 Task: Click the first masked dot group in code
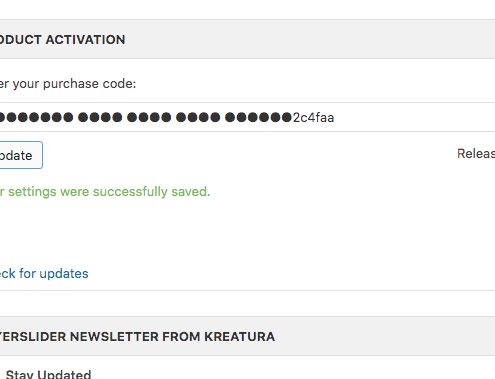click(36, 117)
